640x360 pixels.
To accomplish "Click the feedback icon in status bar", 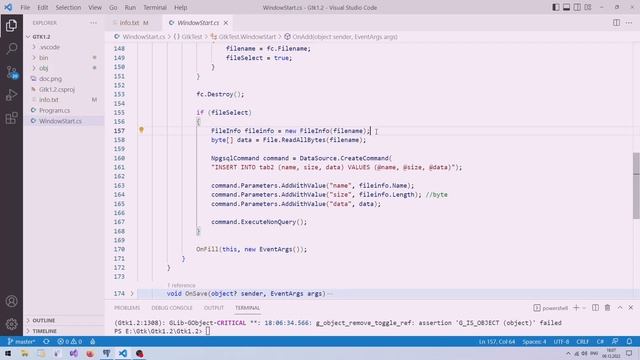I will pyautogui.click(x=615, y=341).
